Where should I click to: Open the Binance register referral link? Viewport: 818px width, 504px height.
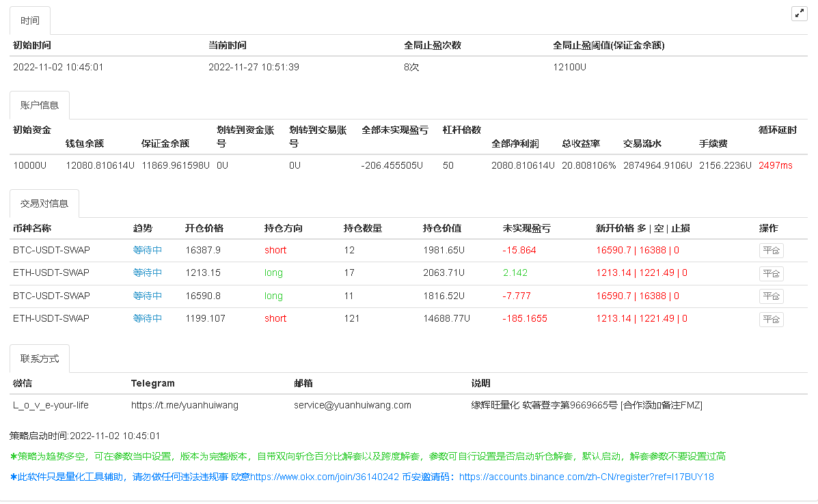586,477
